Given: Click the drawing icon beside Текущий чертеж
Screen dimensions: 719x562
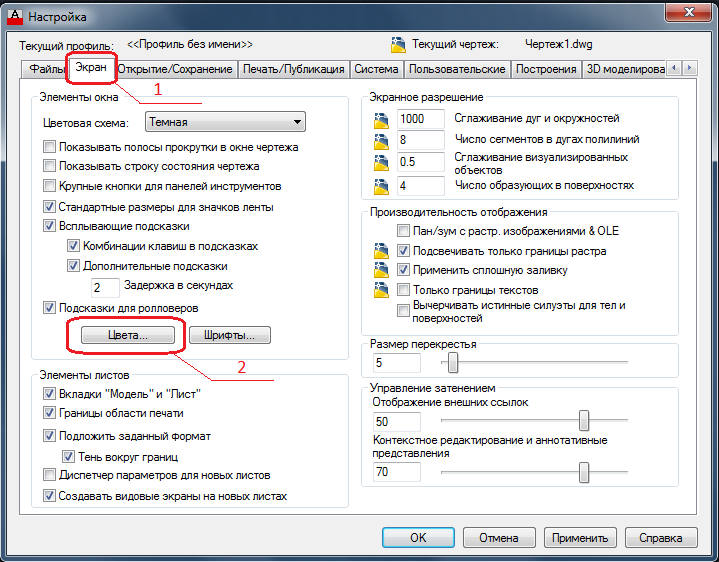Looking at the screenshot, I should click(399, 44).
